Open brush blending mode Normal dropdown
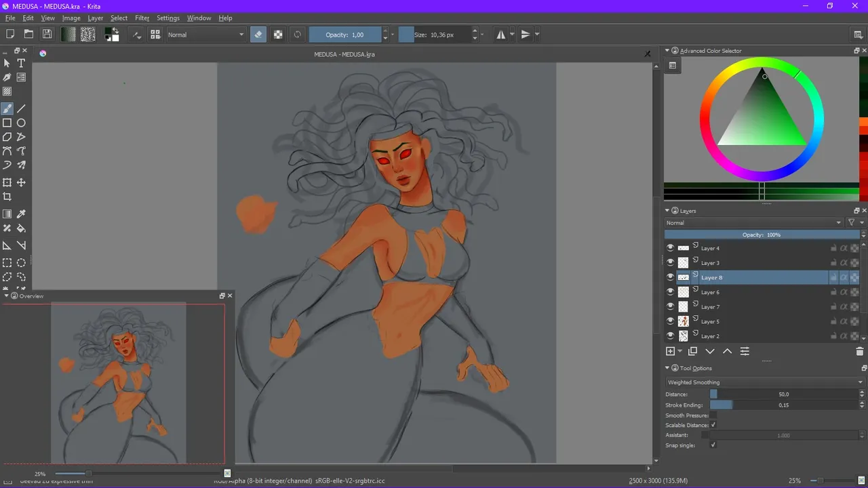This screenshot has width=868, height=488. pos(206,35)
